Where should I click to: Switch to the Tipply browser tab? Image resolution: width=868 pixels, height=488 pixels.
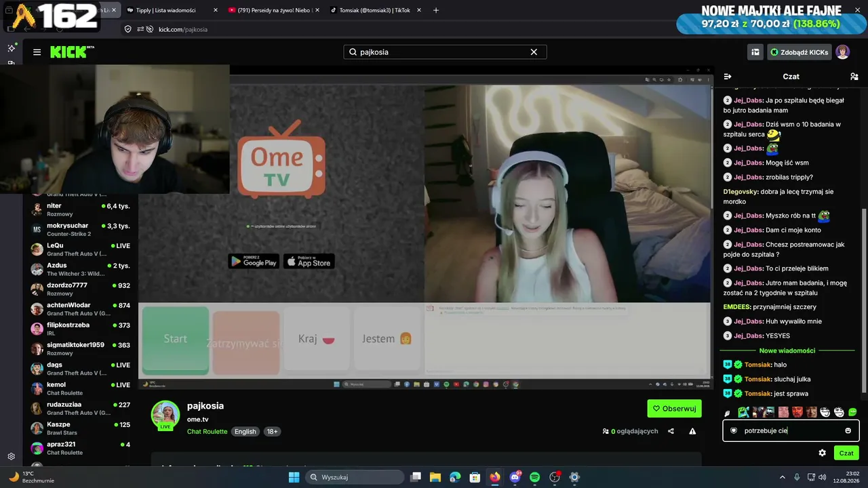172,10
